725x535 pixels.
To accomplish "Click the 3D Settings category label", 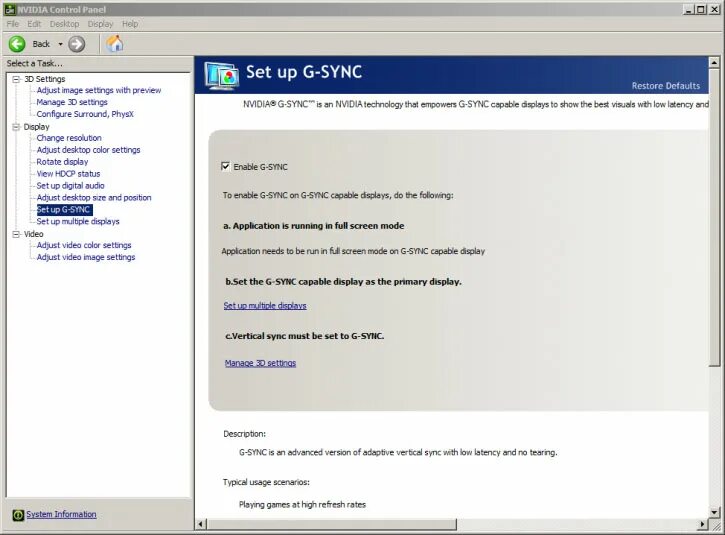I will [45, 79].
